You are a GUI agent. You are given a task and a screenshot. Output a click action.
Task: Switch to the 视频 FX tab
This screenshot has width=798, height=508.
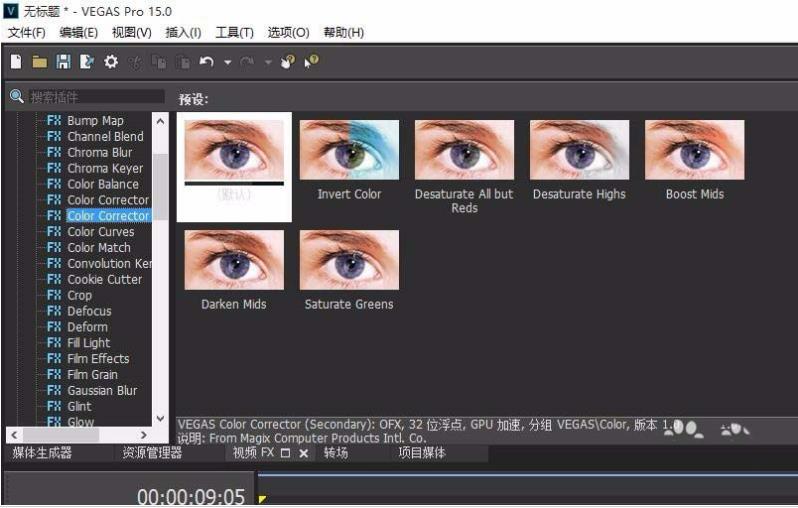click(x=253, y=453)
